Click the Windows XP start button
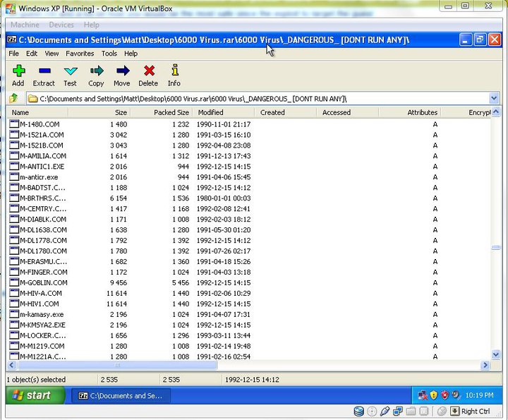Image resolution: width=508 pixels, height=420 pixels. click(x=35, y=395)
